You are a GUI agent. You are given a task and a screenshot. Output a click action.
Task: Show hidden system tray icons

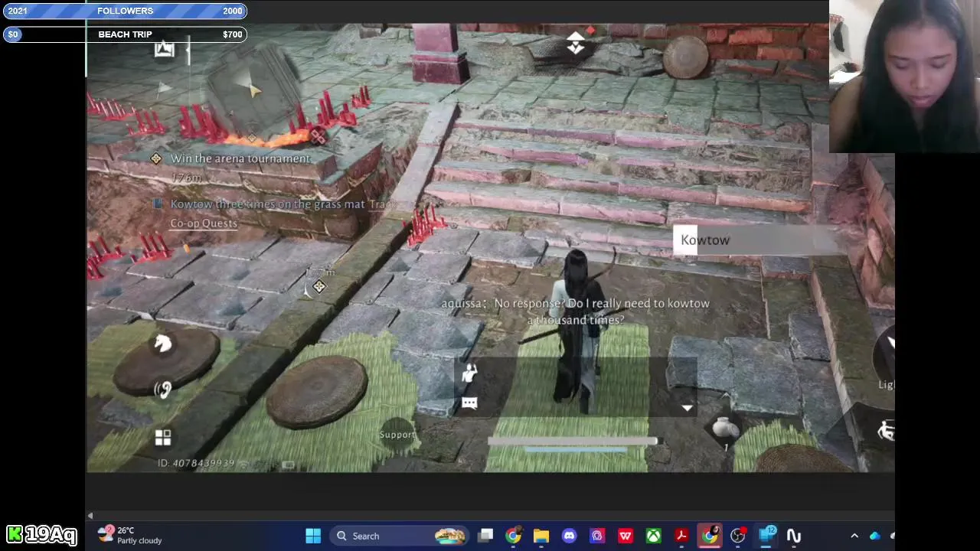point(854,536)
